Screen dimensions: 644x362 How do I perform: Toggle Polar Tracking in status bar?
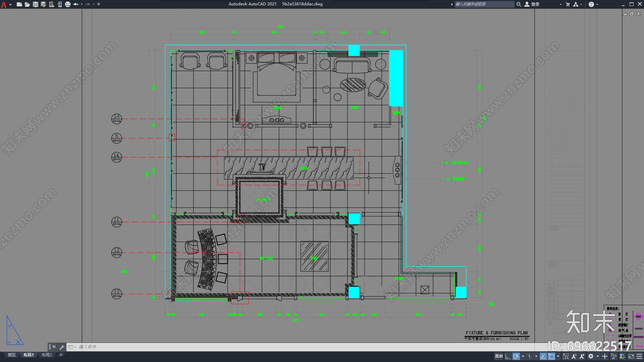click(516, 356)
